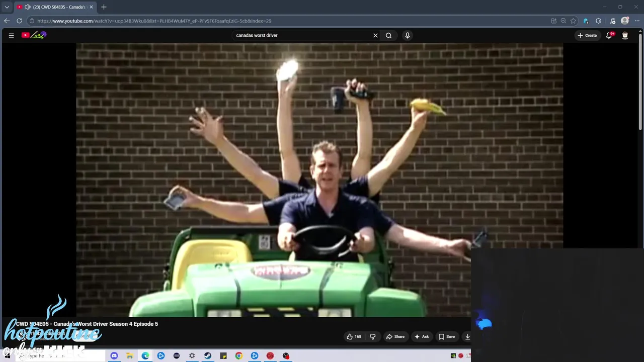644x362 pixels.
Task: Go back with the browser back arrow
Action: point(7,21)
